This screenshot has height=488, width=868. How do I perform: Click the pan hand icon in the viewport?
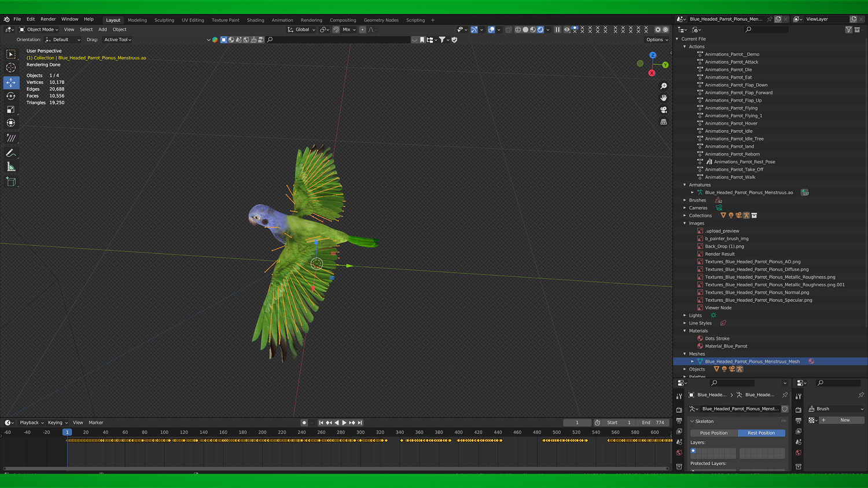pos(664,98)
